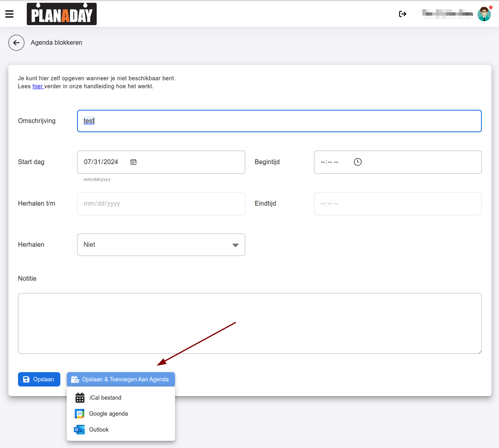Click the Eindtijd time field
Image resolution: width=499 pixels, height=448 pixels.
(x=398, y=204)
